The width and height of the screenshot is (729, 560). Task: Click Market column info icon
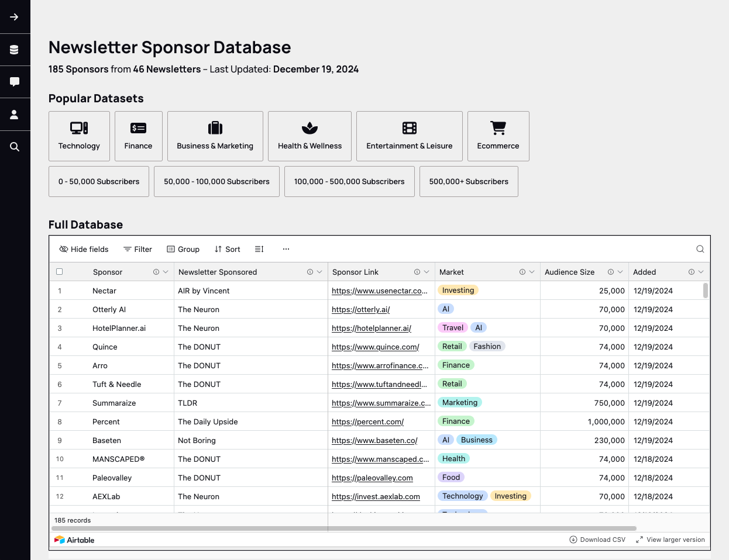coord(522,272)
